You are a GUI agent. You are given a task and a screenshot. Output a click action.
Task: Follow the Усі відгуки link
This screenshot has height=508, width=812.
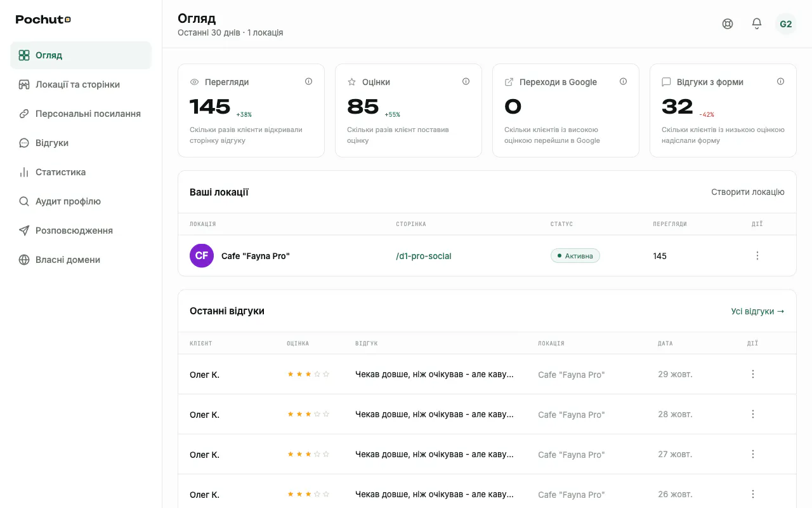tap(757, 311)
